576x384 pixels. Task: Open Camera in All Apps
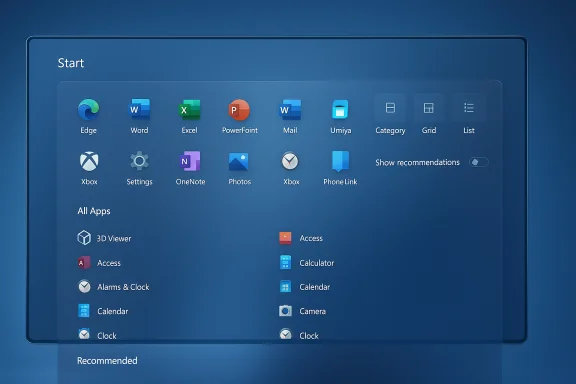coord(302,311)
